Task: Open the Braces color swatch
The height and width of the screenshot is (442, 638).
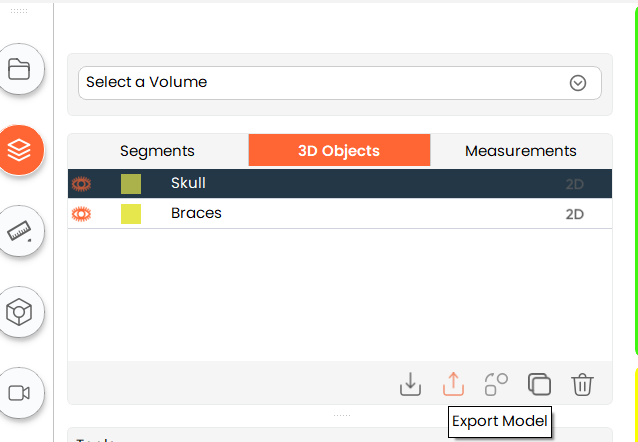Action: coord(131,213)
